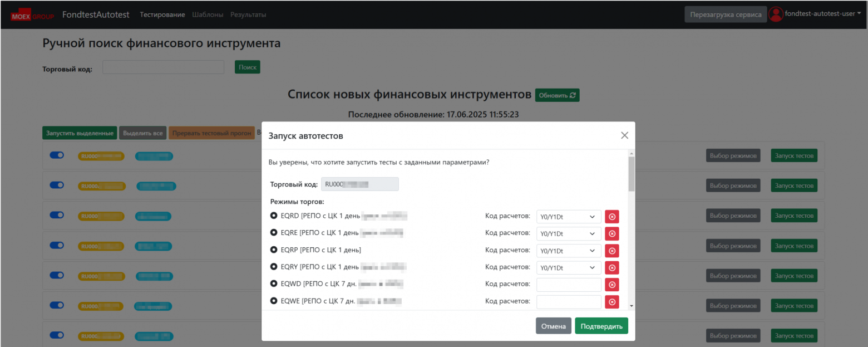Image resolution: width=868 pixels, height=347 pixels.
Task: Delete the EQRP mode from the list
Action: [611, 251]
